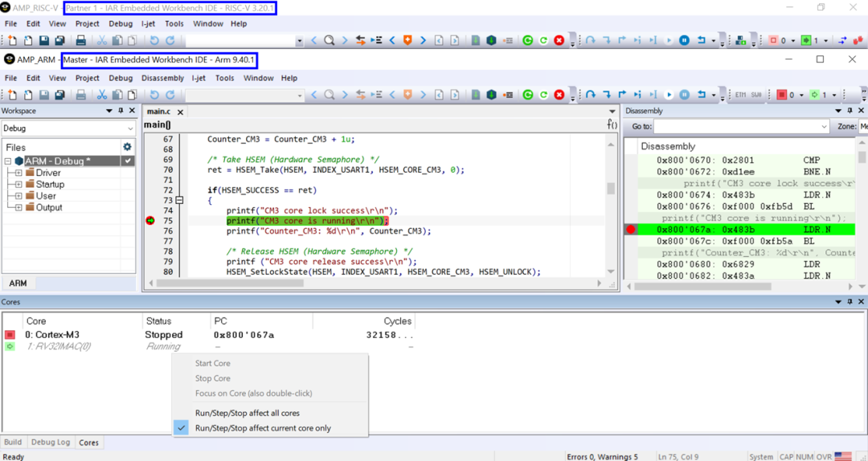Click Cortex-M3 core row
Viewport: 868px width, 461px height.
click(209, 335)
